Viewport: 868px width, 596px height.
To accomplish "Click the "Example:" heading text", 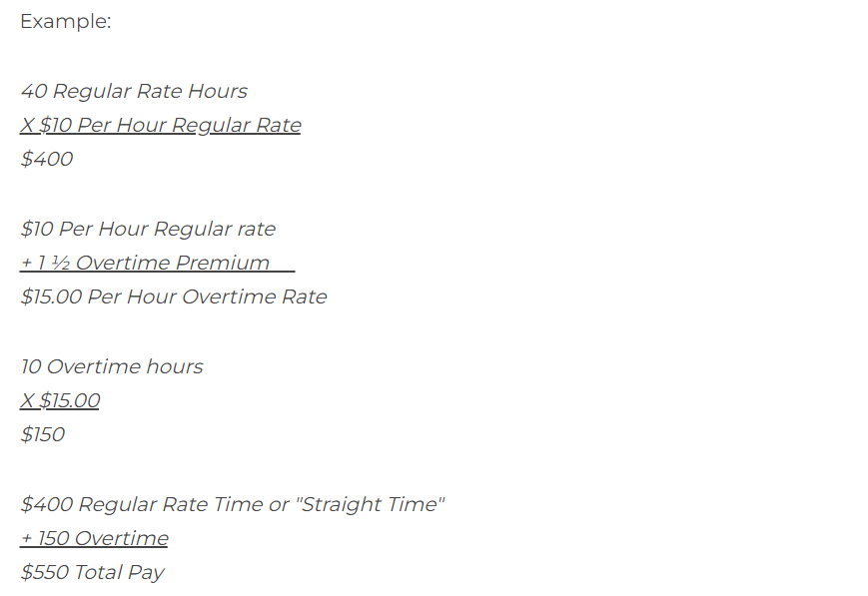I will [65, 21].
